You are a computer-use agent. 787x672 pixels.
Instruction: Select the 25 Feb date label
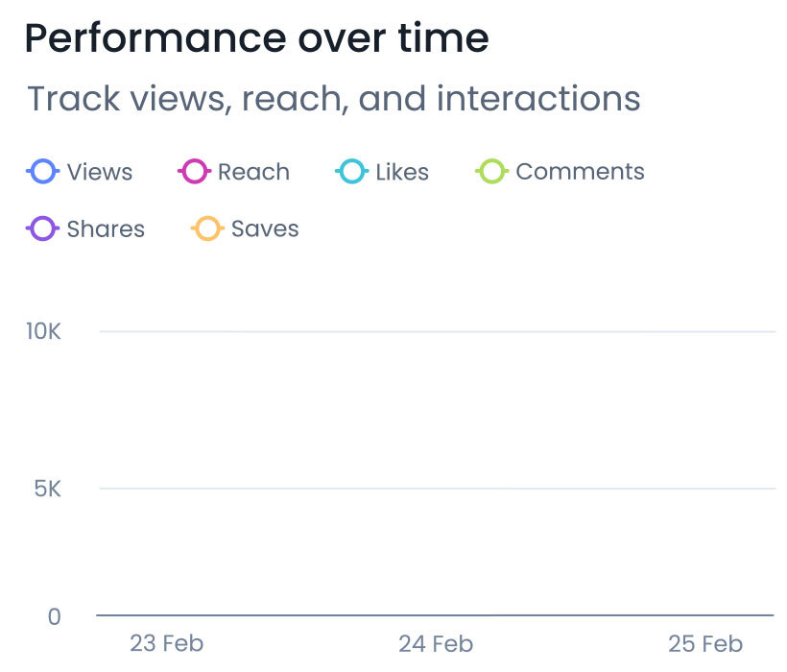[705, 644]
